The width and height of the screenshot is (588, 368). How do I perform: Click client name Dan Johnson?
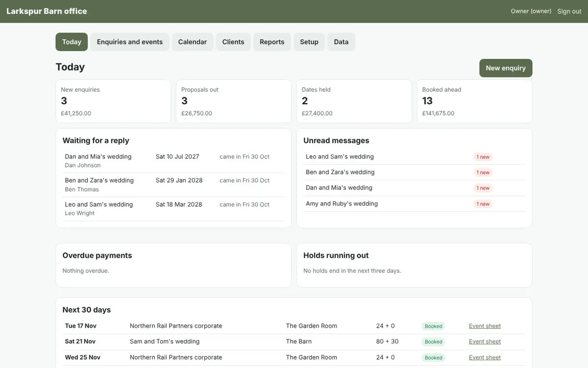click(82, 165)
